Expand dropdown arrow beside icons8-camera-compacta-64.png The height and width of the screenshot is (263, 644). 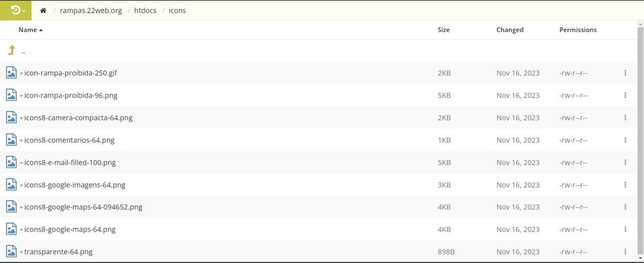pyautogui.click(x=21, y=118)
